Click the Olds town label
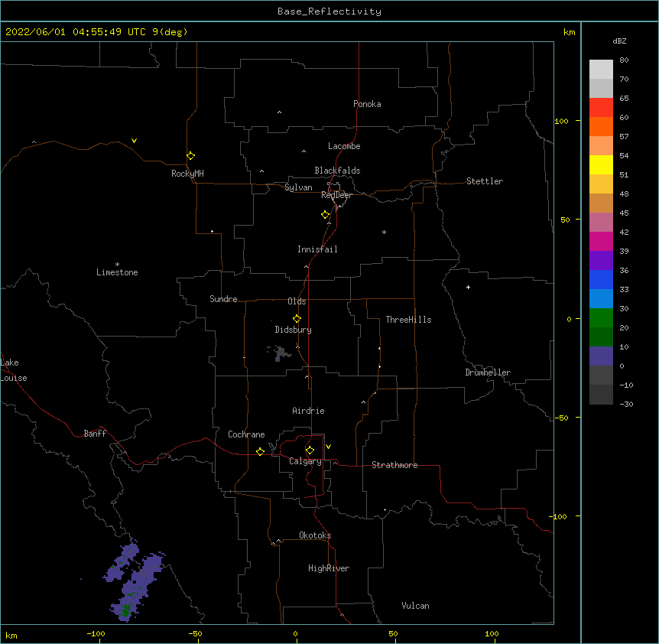 [x=297, y=301]
